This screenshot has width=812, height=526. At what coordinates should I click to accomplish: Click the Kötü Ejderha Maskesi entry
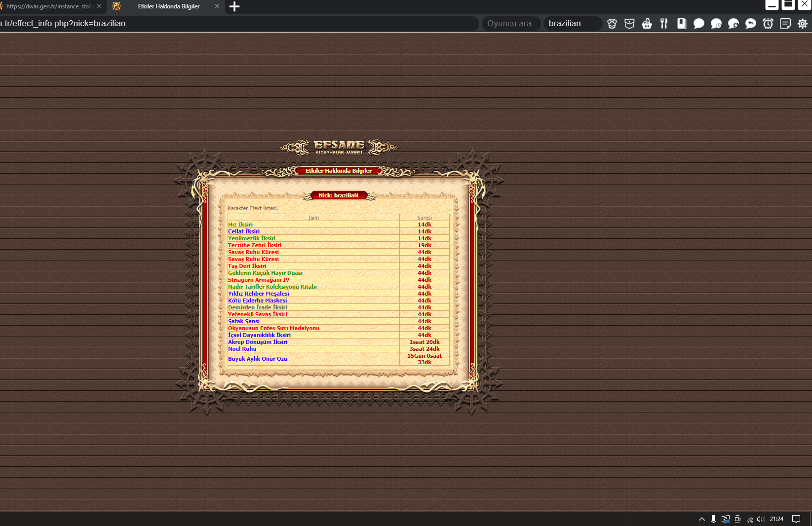[x=257, y=301]
